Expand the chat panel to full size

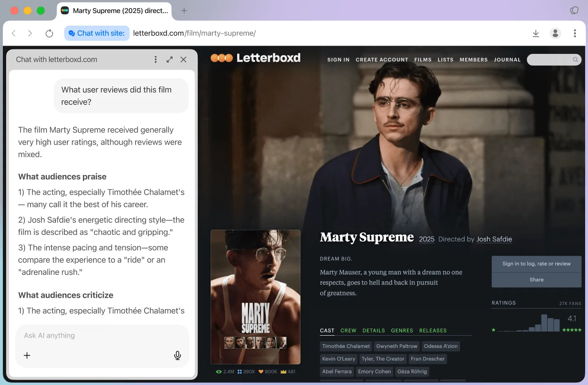pos(169,60)
